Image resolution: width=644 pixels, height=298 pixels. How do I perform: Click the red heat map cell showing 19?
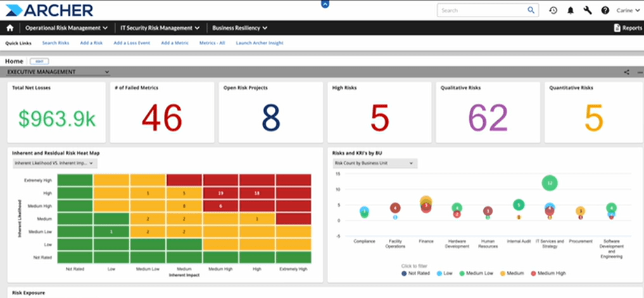pos(220,194)
